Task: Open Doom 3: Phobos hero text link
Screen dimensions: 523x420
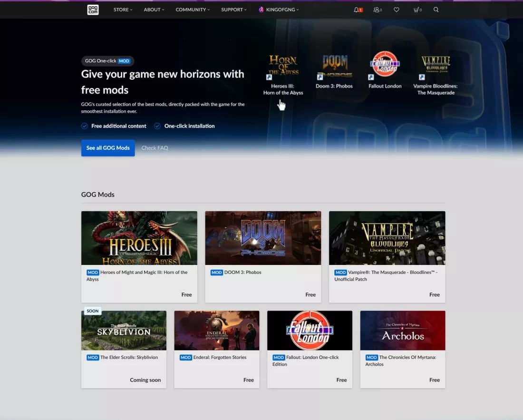Action: [334, 86]
